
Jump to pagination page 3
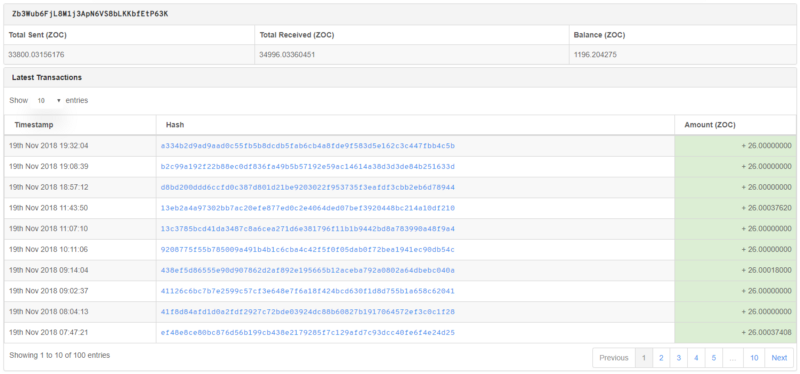coord(679,358)
